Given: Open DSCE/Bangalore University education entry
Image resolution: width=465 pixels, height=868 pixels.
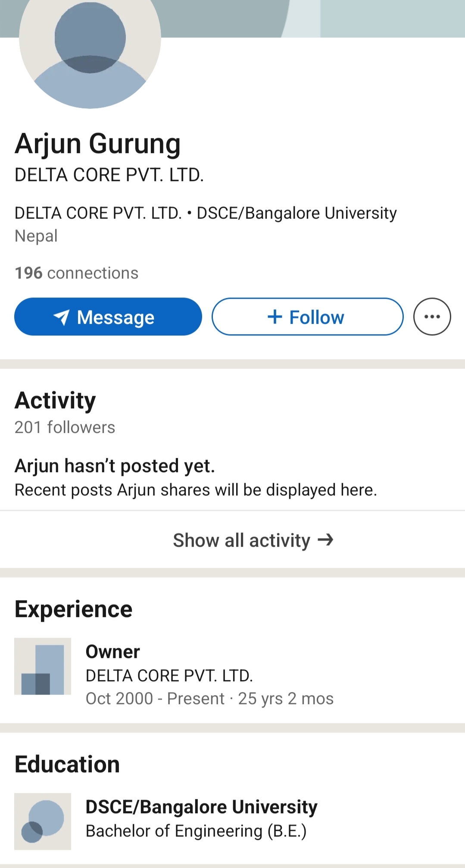Looking at the screenshot, I should point(201,807).
